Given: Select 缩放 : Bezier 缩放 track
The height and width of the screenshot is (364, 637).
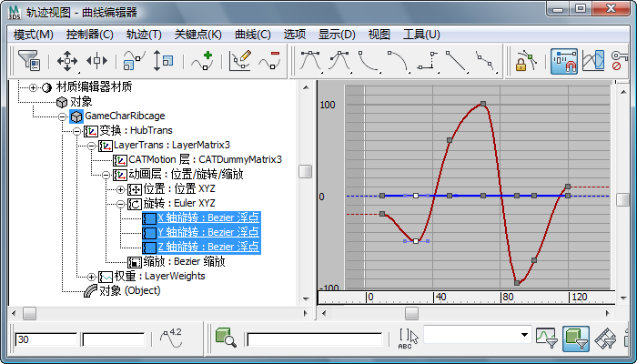Looking at the screenshot, I should pos(177,262).
